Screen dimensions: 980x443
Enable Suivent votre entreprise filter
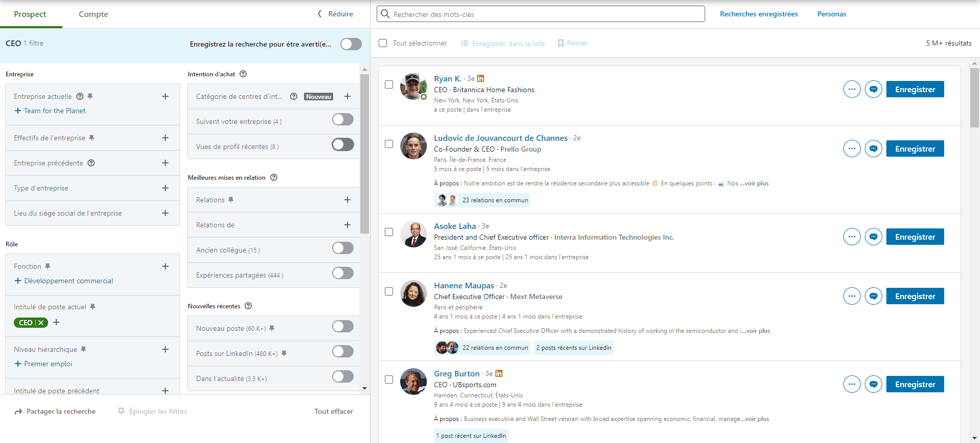click(x=343, y=119)
